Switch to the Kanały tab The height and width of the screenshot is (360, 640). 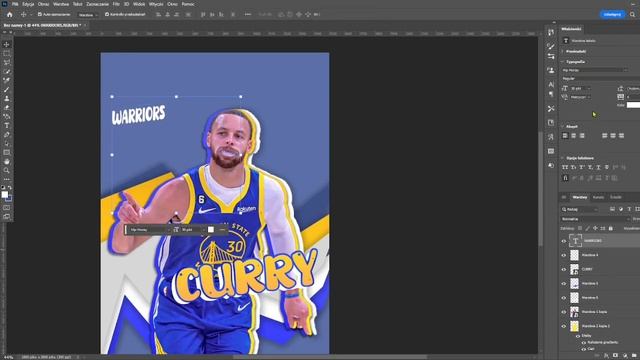pos(598,198)
